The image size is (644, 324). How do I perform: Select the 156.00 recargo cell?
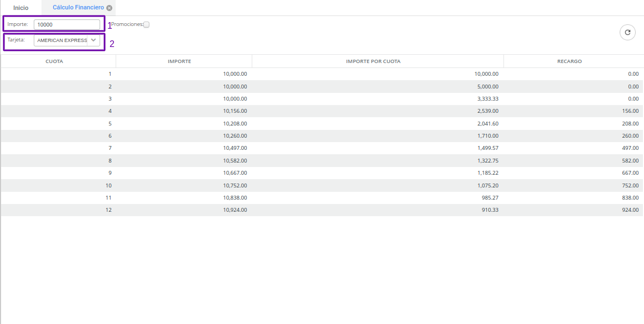pos(574,111)
